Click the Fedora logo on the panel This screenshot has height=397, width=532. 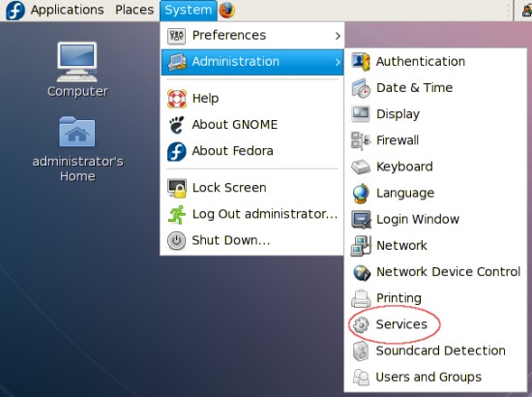pos(15,11)
